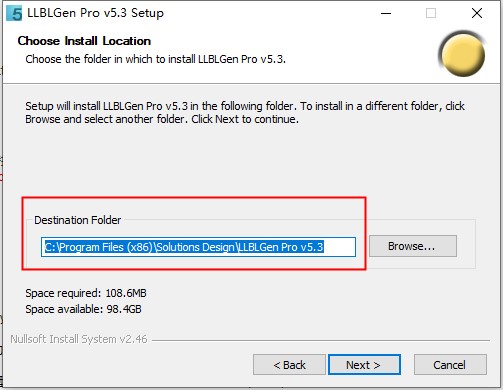Click the 'Choose the folder in which to install' subtitle
Screen dimensions: 503x390
pos(156,59)
